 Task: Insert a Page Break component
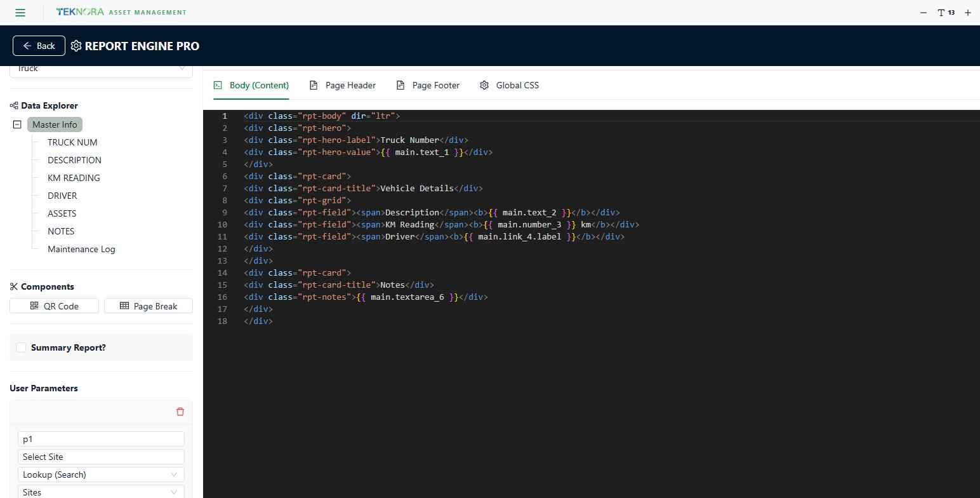pos(149,306)
